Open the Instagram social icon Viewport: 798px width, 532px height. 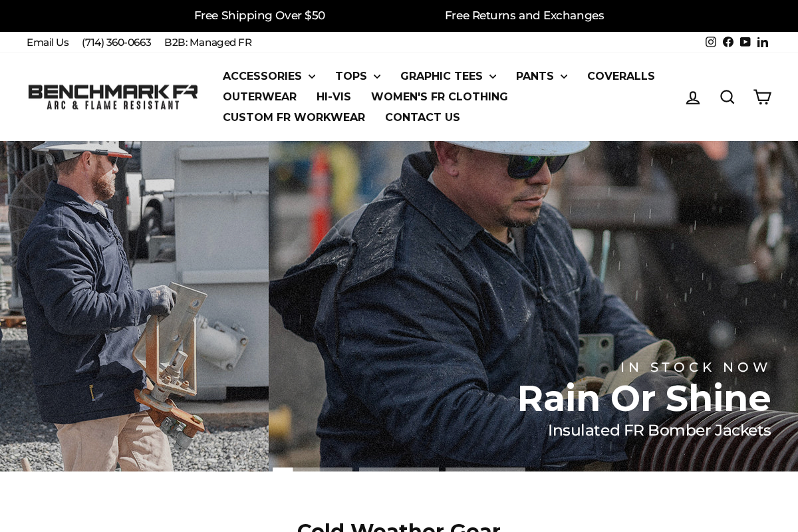coord(711,42)
